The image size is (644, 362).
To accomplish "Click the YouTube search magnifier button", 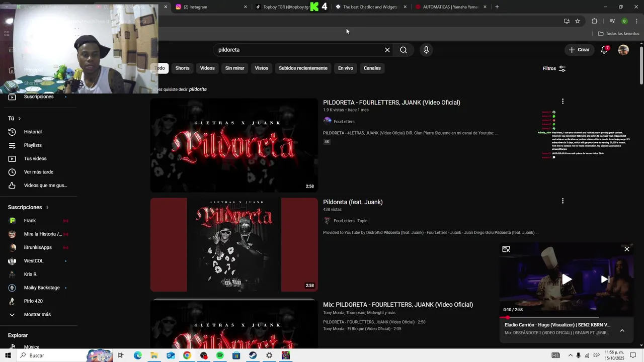I will coord(404,50).
